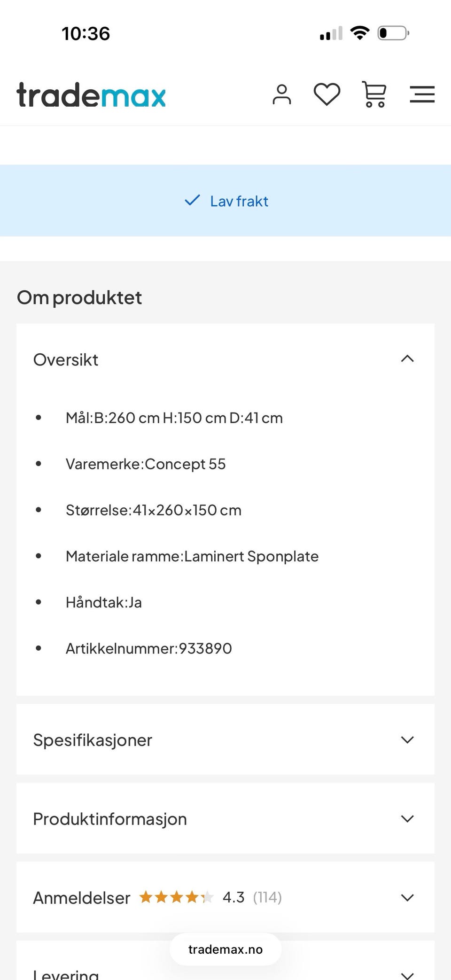Expand the Produktinformasjon chevron
The height and width of the screenshot is (980, 451).
click(x=407, y=818)
